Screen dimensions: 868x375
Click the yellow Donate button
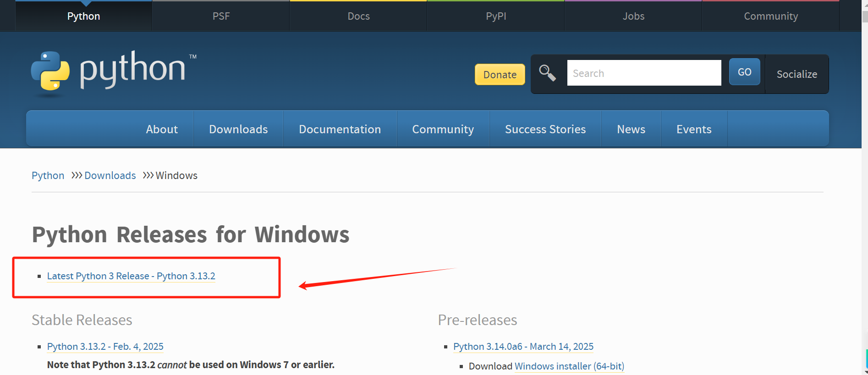coord(500,74)
